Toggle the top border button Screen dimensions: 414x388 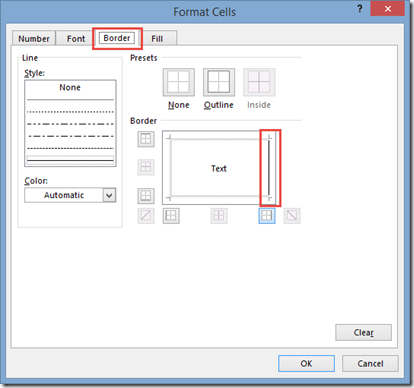pos(146,139)
